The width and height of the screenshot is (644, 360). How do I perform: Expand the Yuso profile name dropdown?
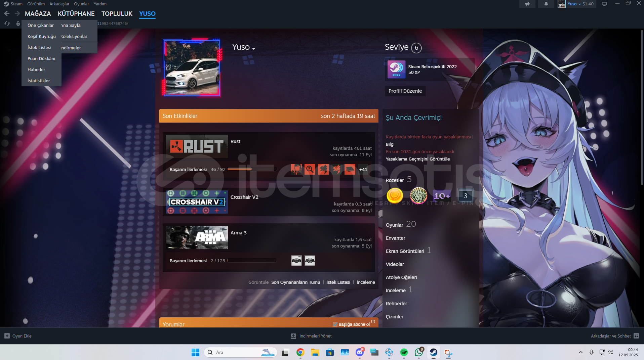click(x=253, y=49)
